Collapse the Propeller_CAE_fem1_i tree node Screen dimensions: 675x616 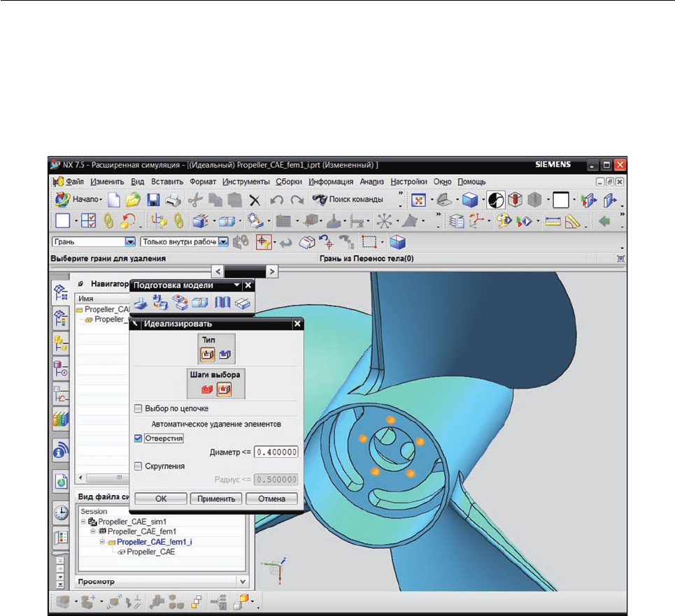[102, 542]
